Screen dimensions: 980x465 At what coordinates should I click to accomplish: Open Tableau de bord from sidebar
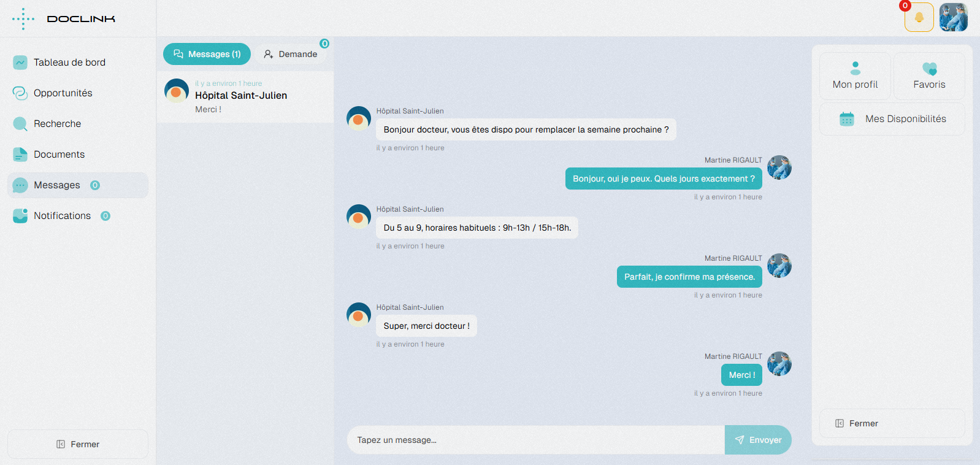[x=78, y=63]
